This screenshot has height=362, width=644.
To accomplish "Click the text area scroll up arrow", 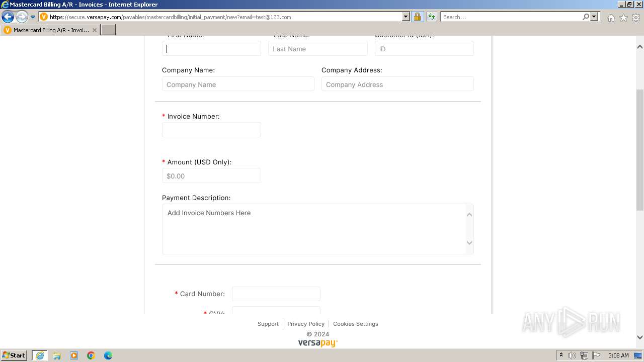I will [469, 215].
